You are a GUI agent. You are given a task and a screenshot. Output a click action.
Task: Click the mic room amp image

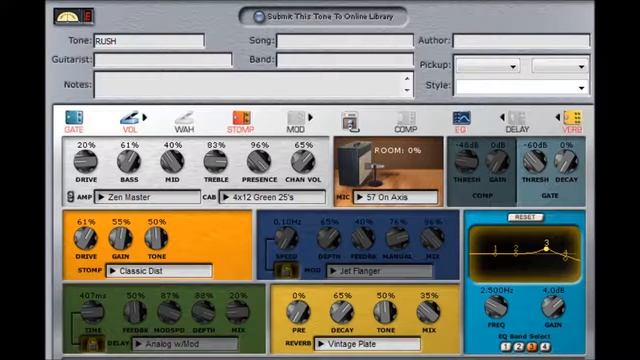coord(389,164)
